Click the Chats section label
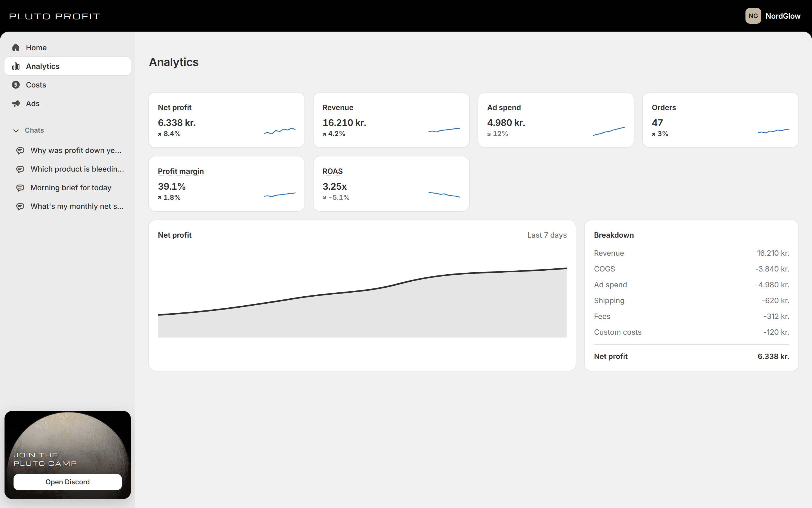Screen dimensions: 812x508 point(34,130)
